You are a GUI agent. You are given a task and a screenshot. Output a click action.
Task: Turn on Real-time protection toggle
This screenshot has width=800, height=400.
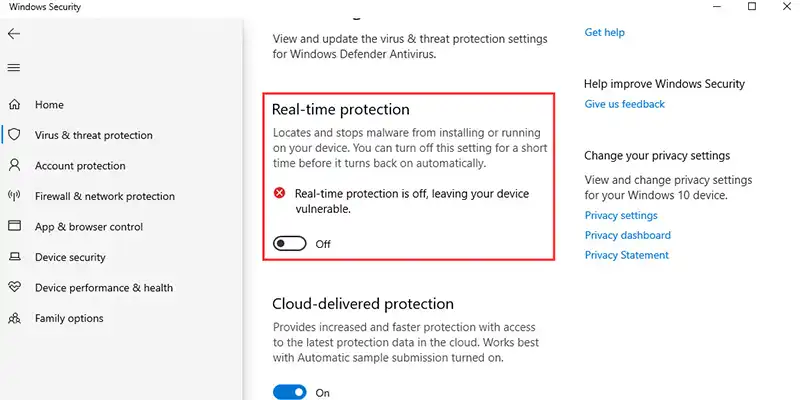pyautogui.click(x=290, y=244)
